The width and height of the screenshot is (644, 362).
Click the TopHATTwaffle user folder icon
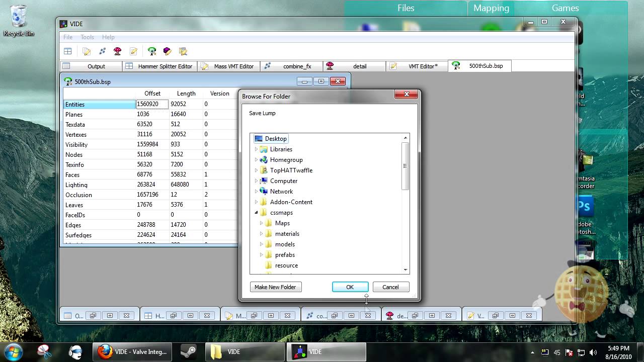(x=264, y=170)
